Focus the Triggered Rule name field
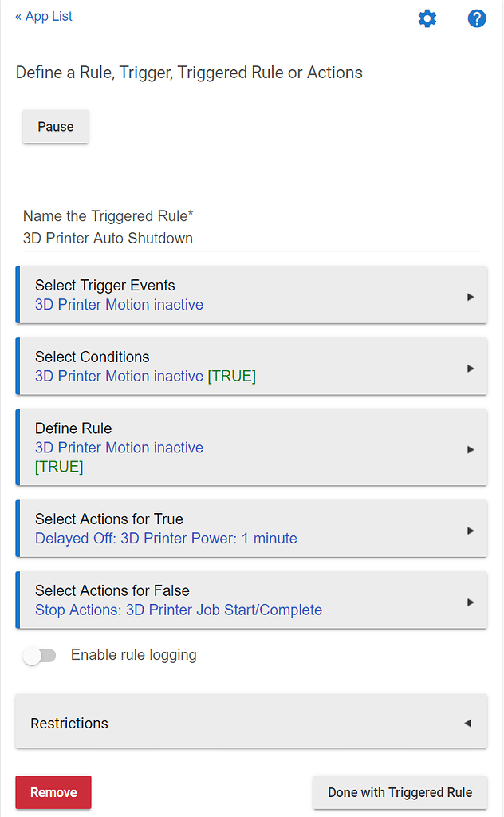The height and width of the screenshot is (817, 504). (x=250, y=238)
